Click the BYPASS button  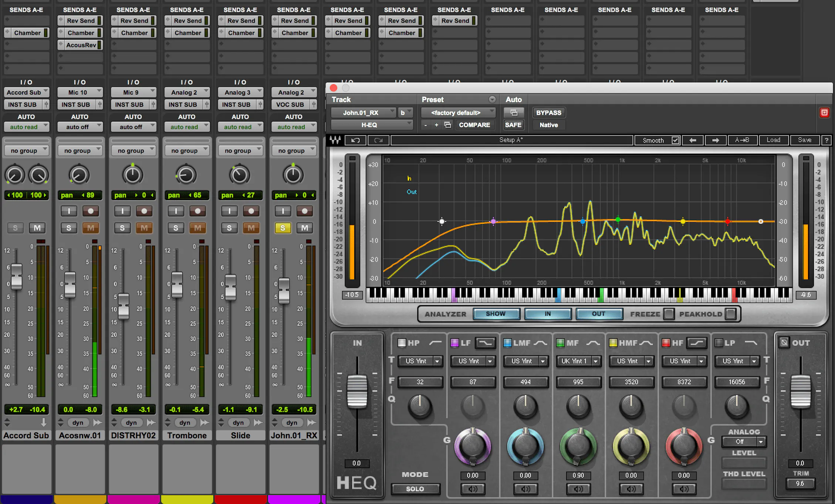click(549, 113)
